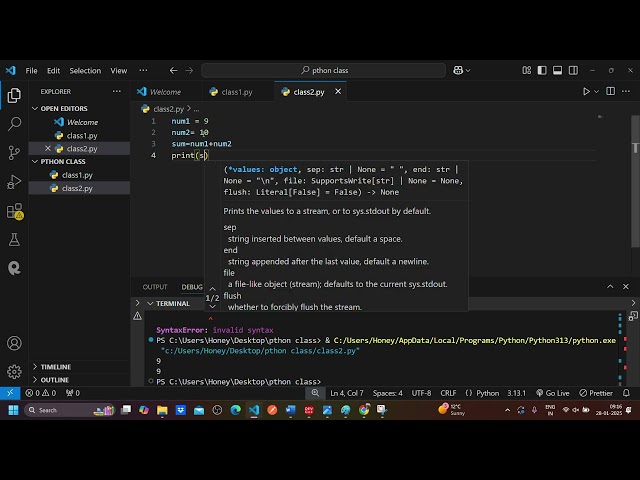Viewport: 640px width, 480px height.
Task: Collapse the OPEN EDITORS section
Action: click(64, 108)
